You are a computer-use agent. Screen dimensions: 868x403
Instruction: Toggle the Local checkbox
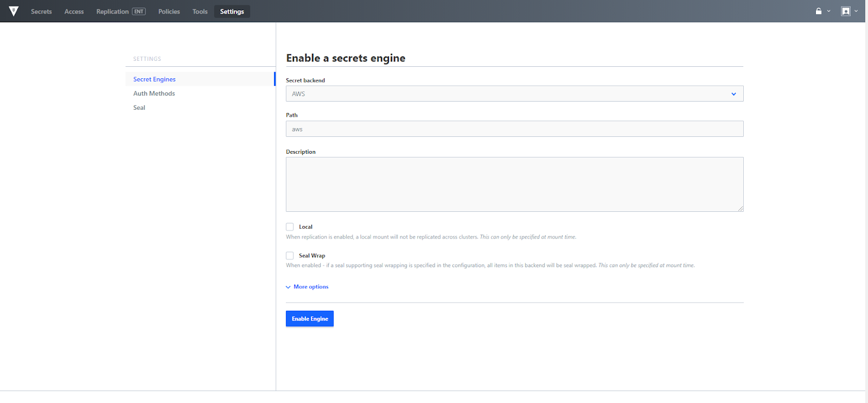(290, 227)
